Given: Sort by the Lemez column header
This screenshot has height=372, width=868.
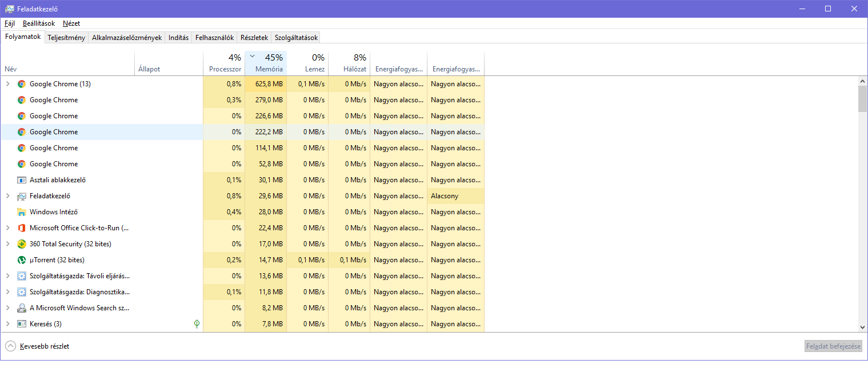Looking at the screenshot, I should [307, 63].
